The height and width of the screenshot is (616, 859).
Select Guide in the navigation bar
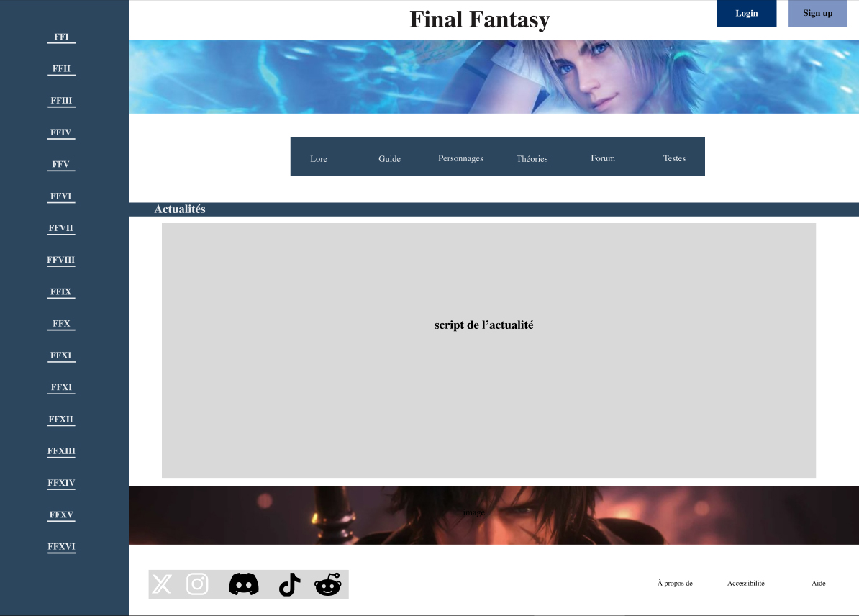point(389,159)
